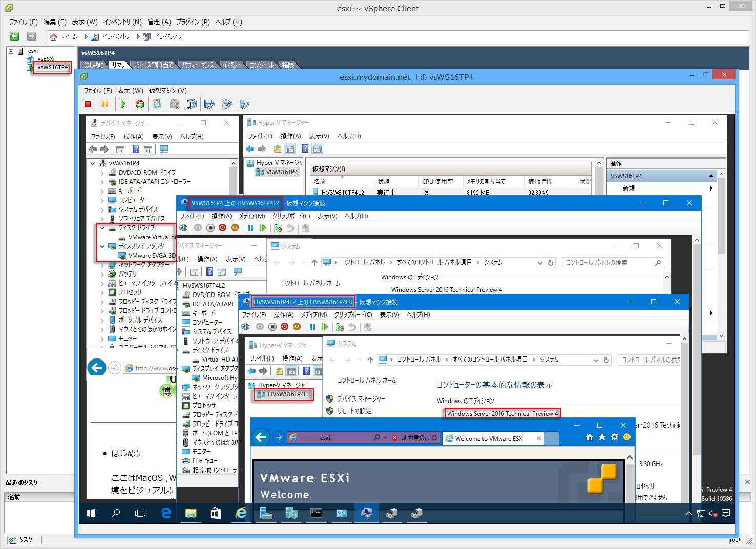The image size is (756, 549).
Task: Open File Explorer from guest taskbar
Action: [x=191, y=513]
